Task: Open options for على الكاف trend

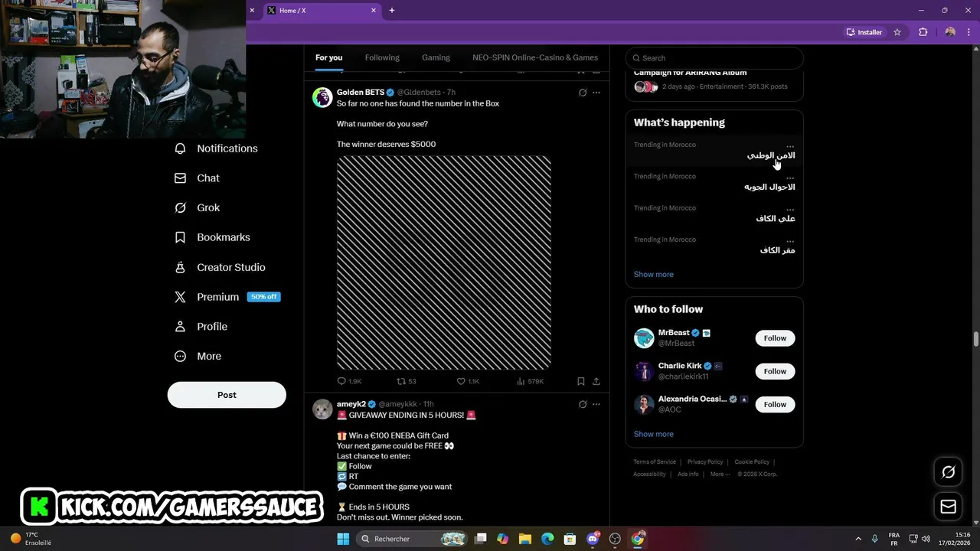Action: (790, 208)
